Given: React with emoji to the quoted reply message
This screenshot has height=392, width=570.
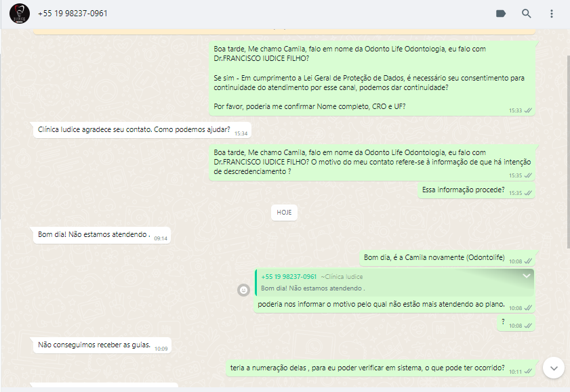Looking at the screenshot, I should click(x=243, y=290).
